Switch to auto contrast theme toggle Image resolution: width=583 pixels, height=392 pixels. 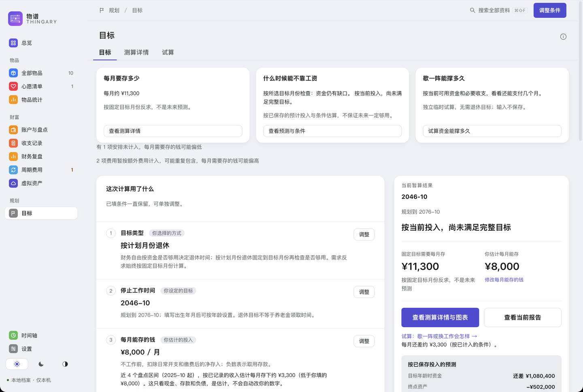65,364
